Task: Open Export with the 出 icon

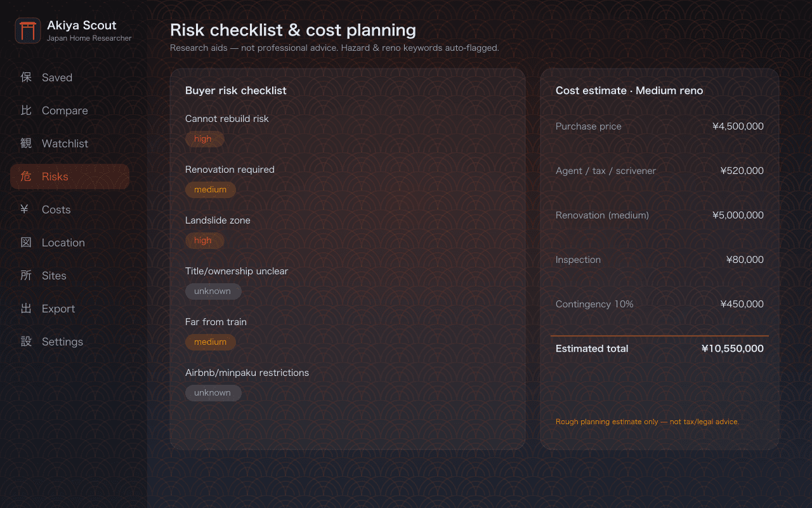Action: click(26, 309)
